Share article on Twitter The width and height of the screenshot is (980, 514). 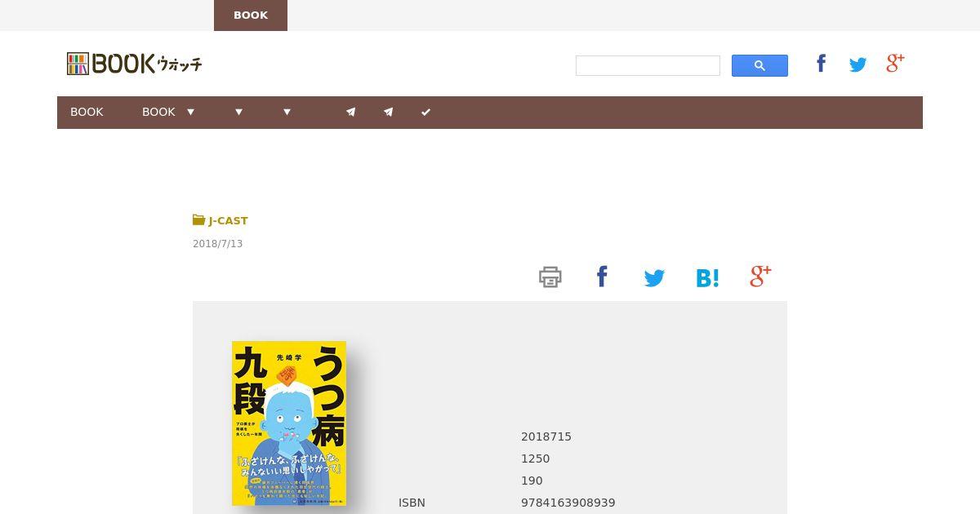(654, 278)
